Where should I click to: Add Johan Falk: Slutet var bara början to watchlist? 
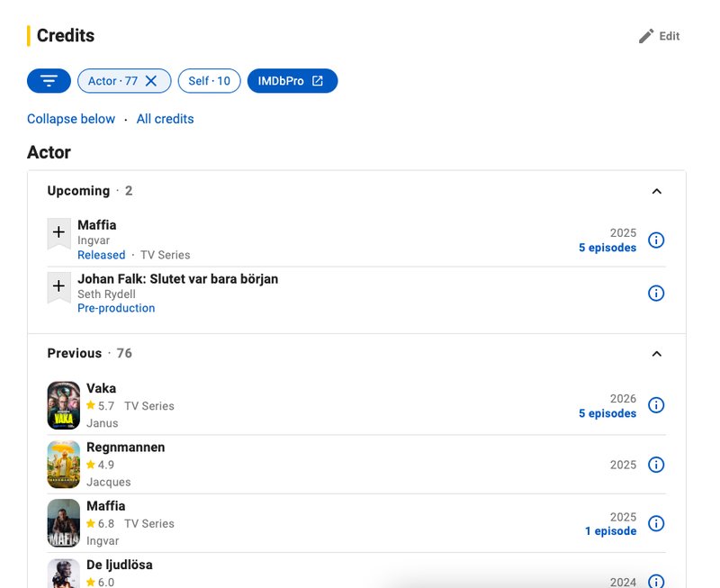coord(58,286)
